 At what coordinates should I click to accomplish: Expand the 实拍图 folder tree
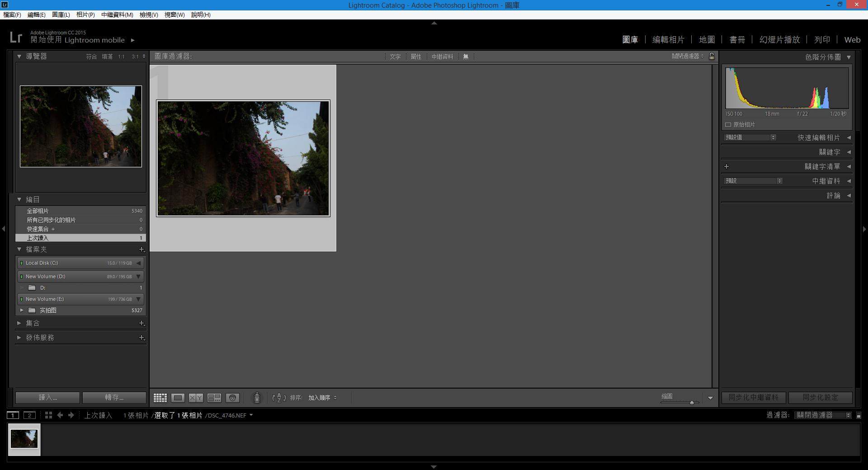22,310
